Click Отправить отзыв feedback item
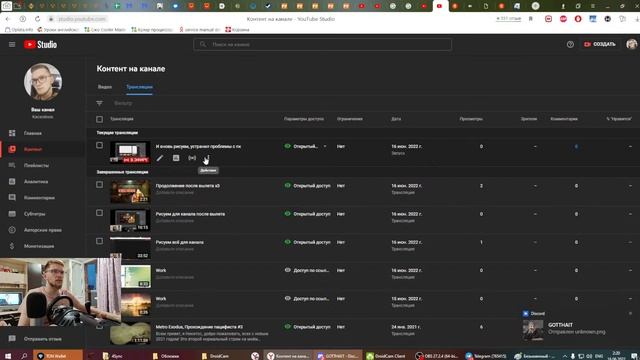The width and height of the screenshot is (640, 360). pyautogui.click(x=43, y=339)
